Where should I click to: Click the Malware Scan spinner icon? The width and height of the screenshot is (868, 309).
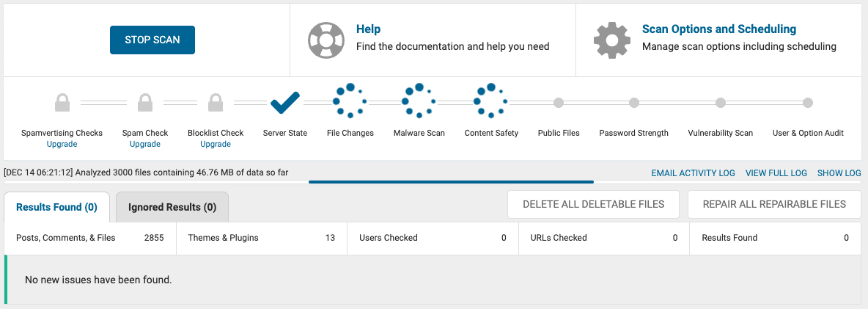point(419,101)
